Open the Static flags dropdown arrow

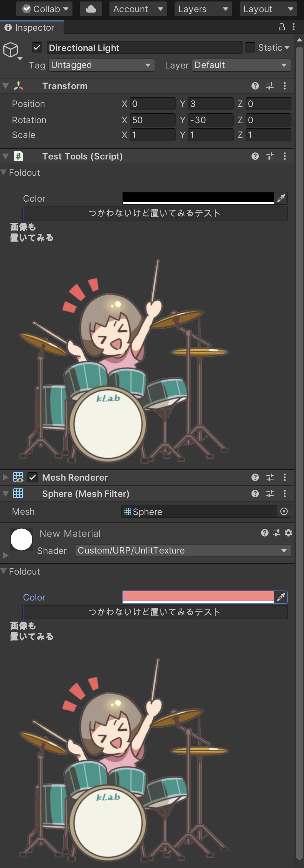287,47
